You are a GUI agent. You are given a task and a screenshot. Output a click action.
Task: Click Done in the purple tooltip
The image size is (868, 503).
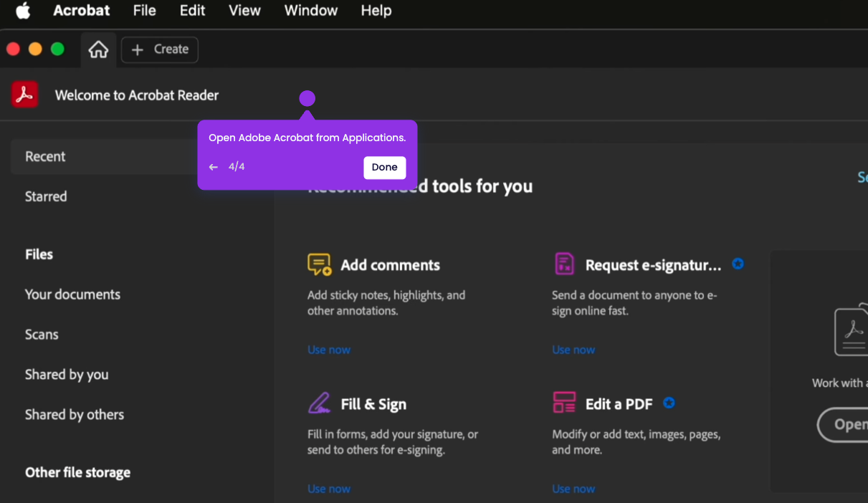(384, 167)
